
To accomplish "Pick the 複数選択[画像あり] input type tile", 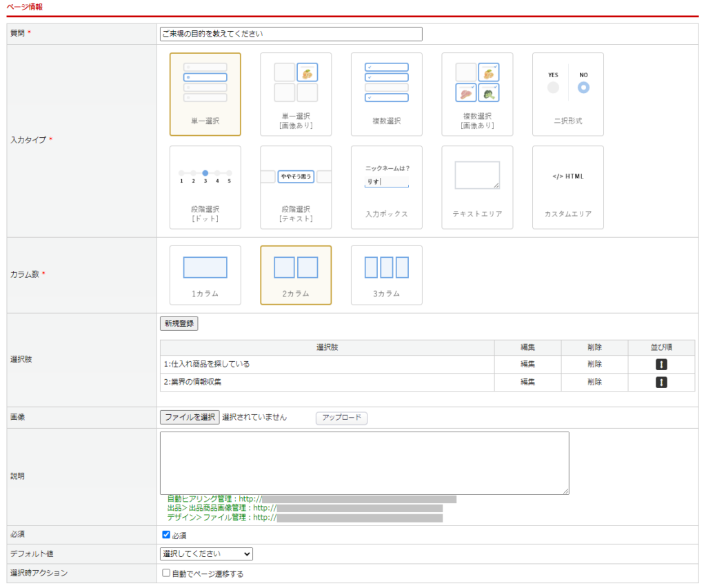I will pyautogui.click(x=477, y=94).
